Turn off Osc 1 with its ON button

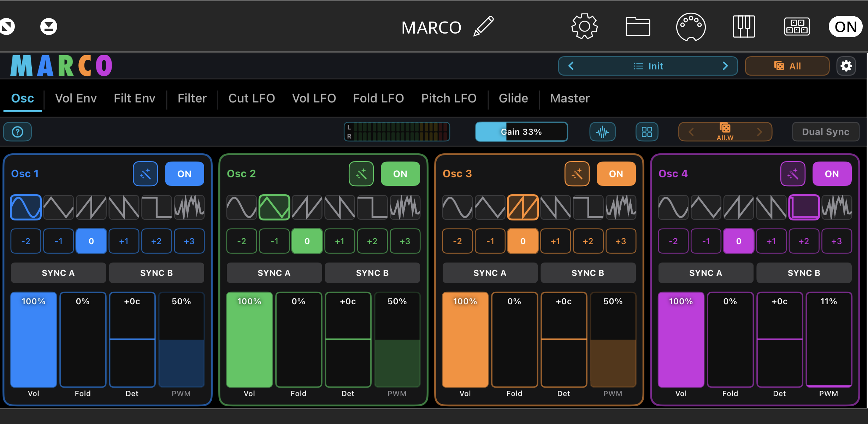[184, 174]
